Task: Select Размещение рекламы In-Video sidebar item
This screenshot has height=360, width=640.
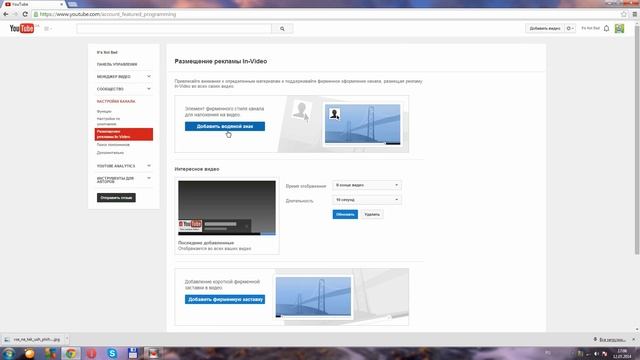Action: coord(124,134)
